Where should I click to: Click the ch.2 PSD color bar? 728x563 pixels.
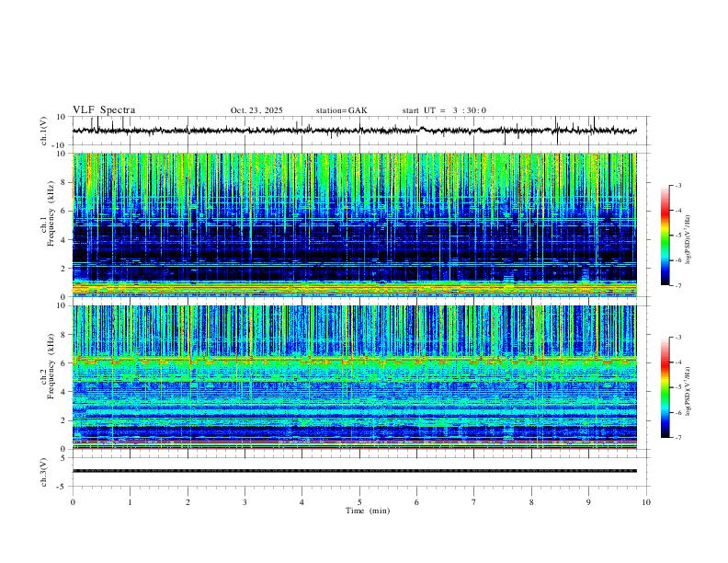665,387
